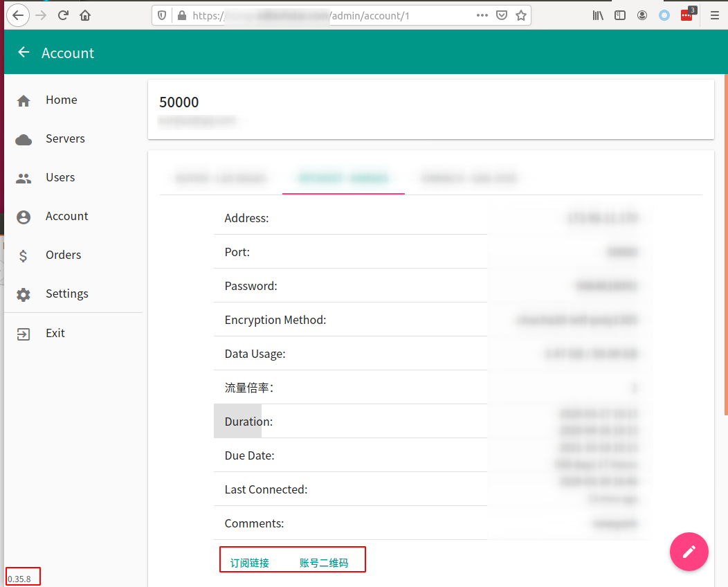Click the pink pencil edit button
The width and height of the screenshot is (728, 587).
coord(689,552)
